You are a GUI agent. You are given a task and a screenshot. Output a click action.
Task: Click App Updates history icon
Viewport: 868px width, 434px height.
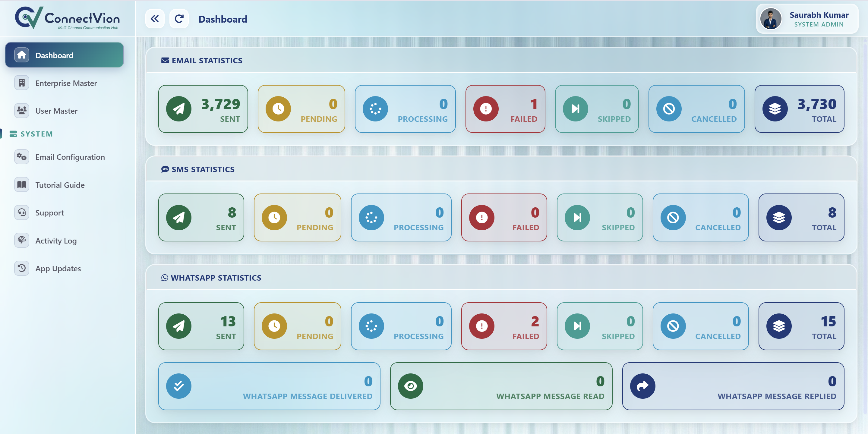[x=22, y=268]
